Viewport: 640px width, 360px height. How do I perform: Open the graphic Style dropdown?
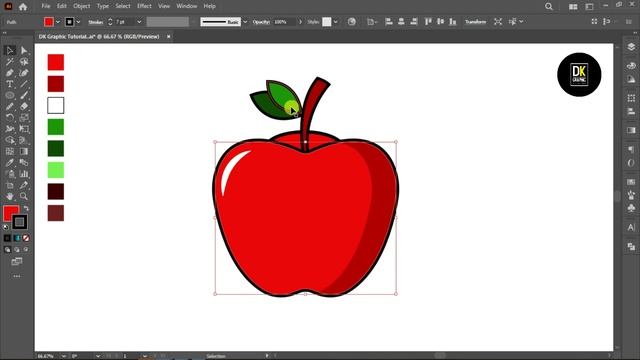click(x=335, y=22)
